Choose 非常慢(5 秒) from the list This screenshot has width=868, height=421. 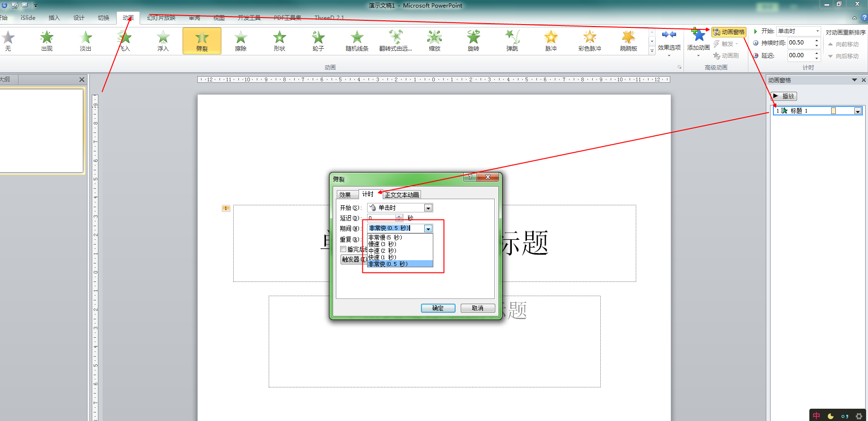click(x=400, y=237)
